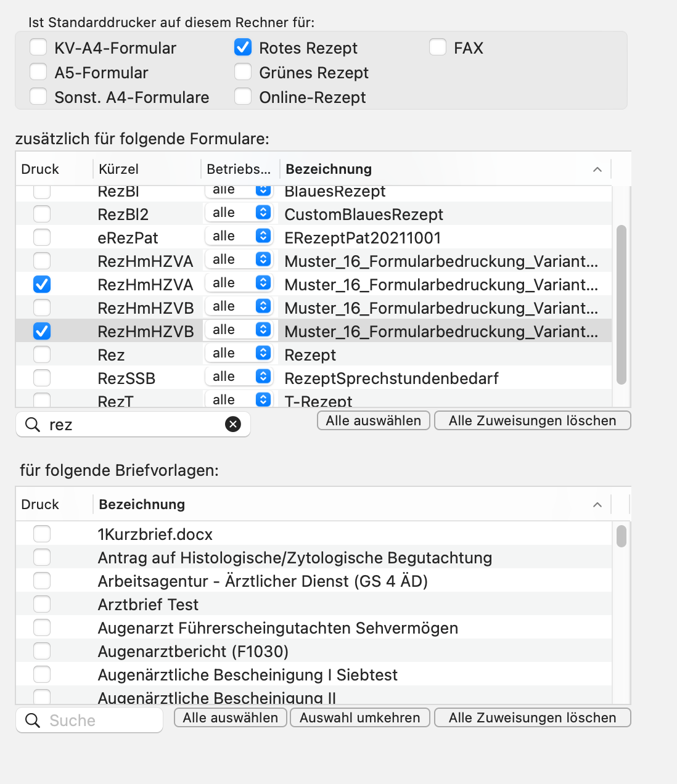The width and height of the screenshot is (677, 784).
Task: Enable the KV-A4-Formular checkbox
Action: point(38,47)
